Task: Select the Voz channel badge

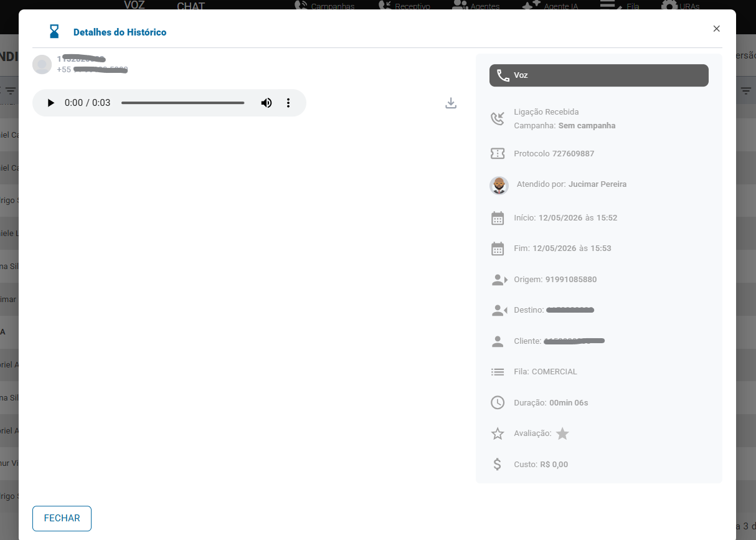Action: [x=599, y=75]
